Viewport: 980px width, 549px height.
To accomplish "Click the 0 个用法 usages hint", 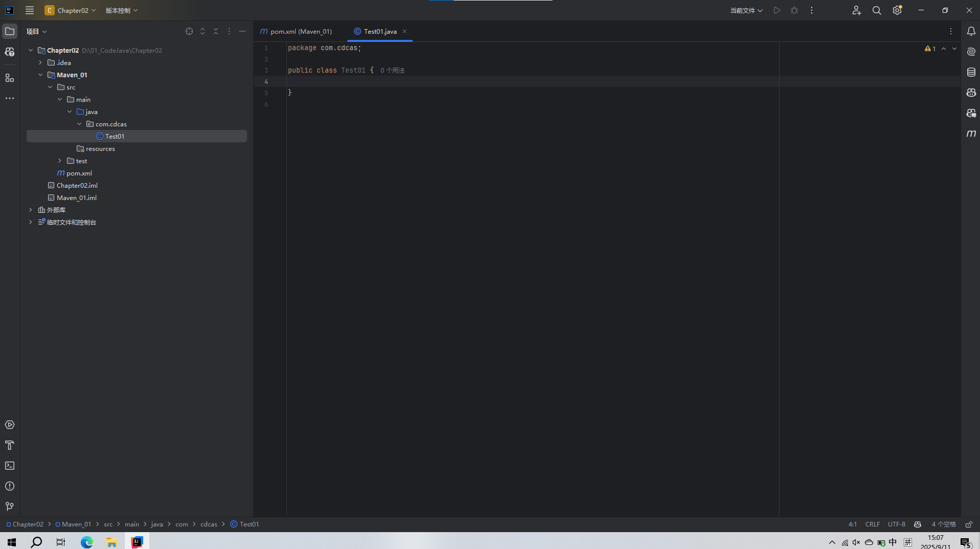I will (392, 71).
